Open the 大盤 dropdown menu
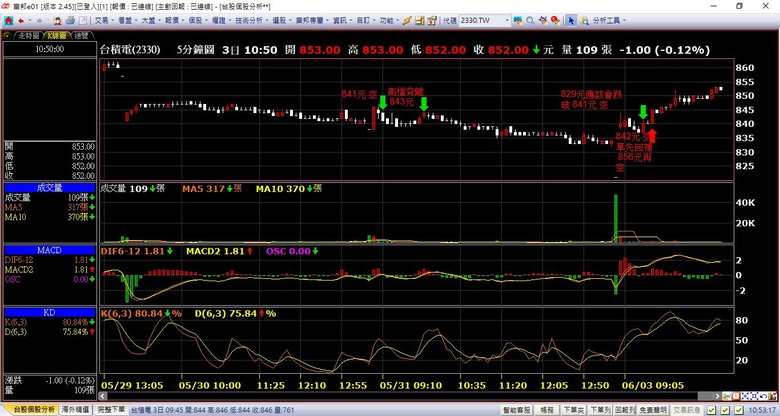This screenshot has height=416, width=780. [150, 20]
